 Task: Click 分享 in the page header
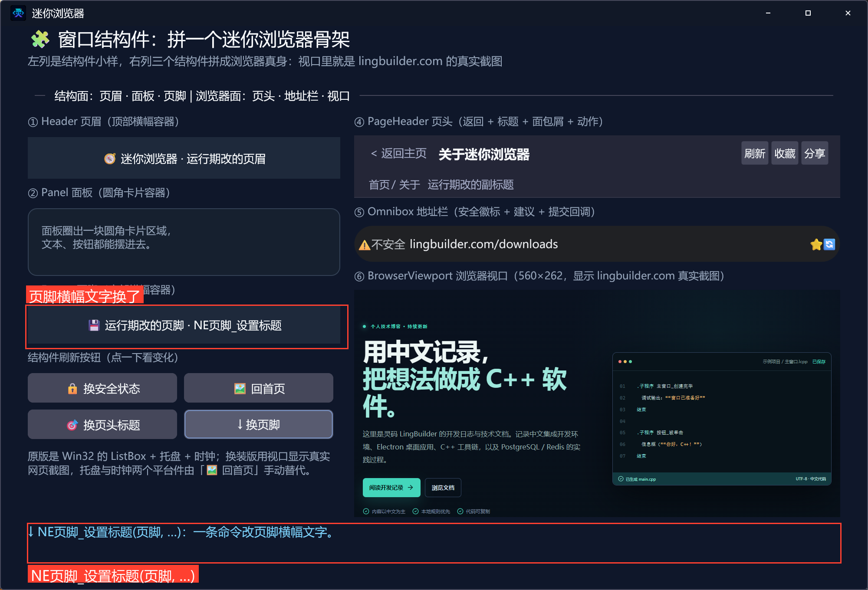[x=815, y=153]
